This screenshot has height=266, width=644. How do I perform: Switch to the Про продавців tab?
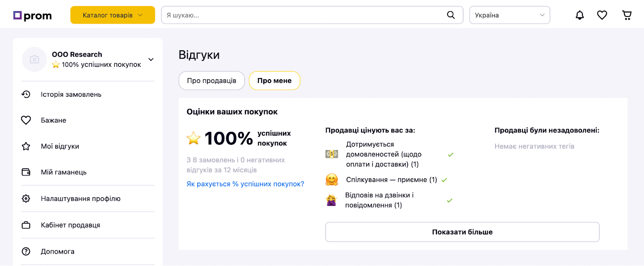pos(212,80)
